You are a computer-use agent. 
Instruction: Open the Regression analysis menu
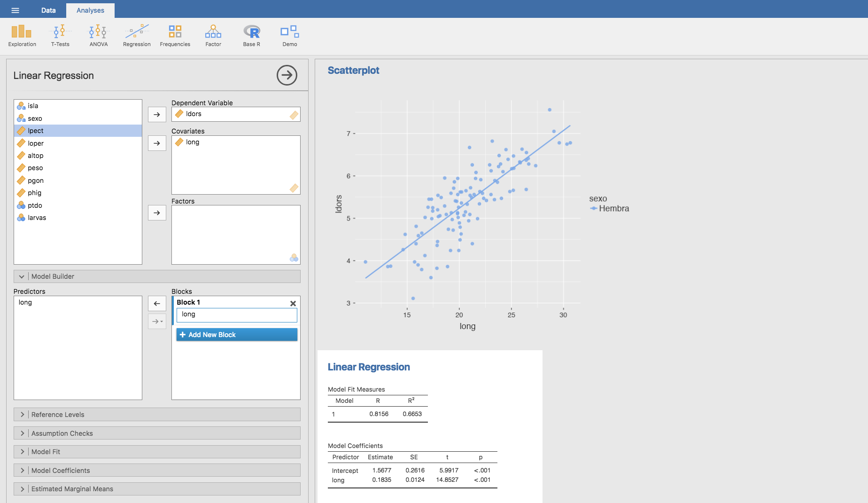coord(137,36)
